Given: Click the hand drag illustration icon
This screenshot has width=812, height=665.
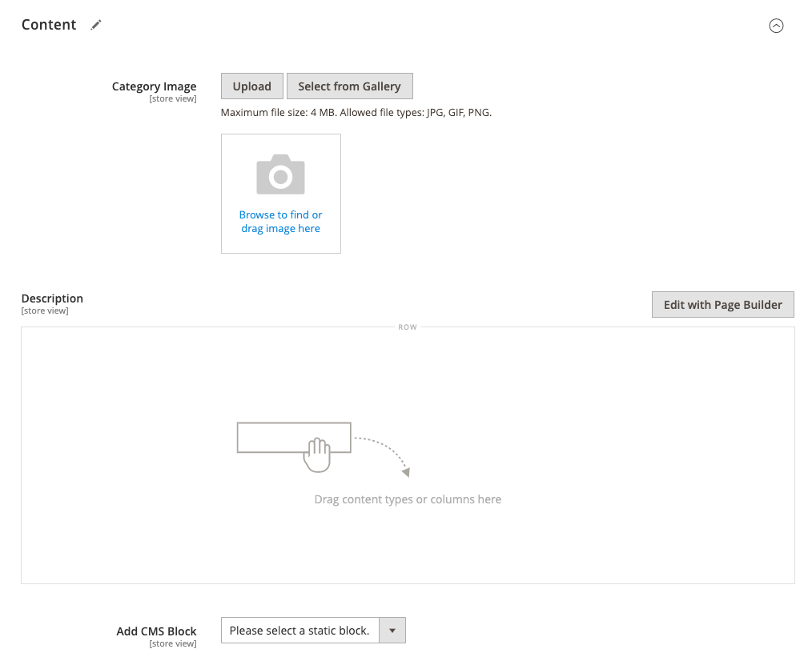Looking at the screenshot, I should pyautogui.click(x=317, y=455).
